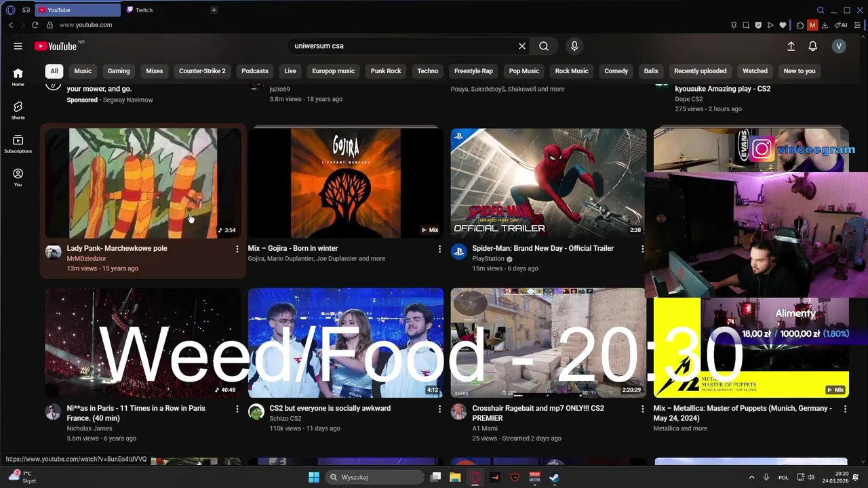Open Spider-Man Official Trailer title link
868x488 pixels.
coord(543,248)
